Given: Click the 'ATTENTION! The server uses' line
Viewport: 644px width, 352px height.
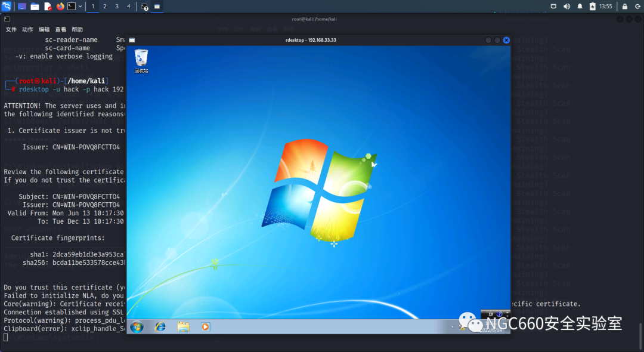Looking at the screenshot, I should click(x=64, y=106).
